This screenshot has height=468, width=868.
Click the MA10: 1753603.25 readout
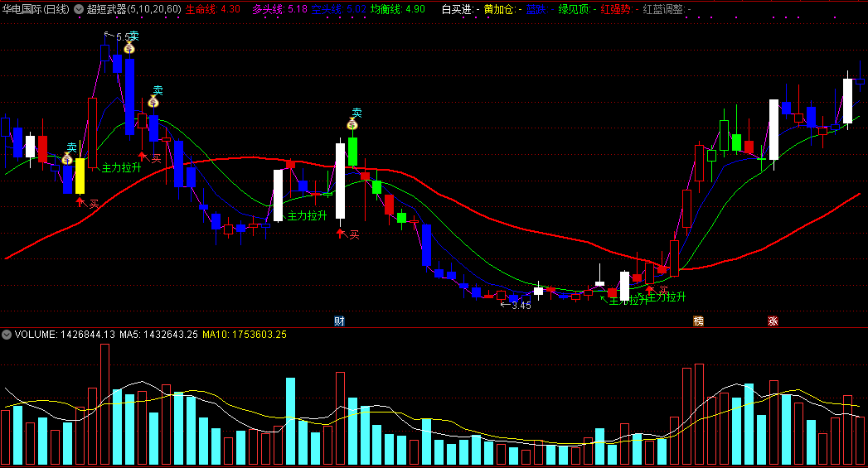244,335
